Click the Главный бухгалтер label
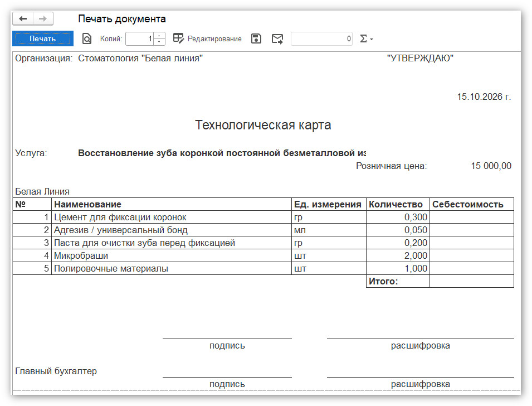Viewport: 532px width, 406px height. (56, 371)
